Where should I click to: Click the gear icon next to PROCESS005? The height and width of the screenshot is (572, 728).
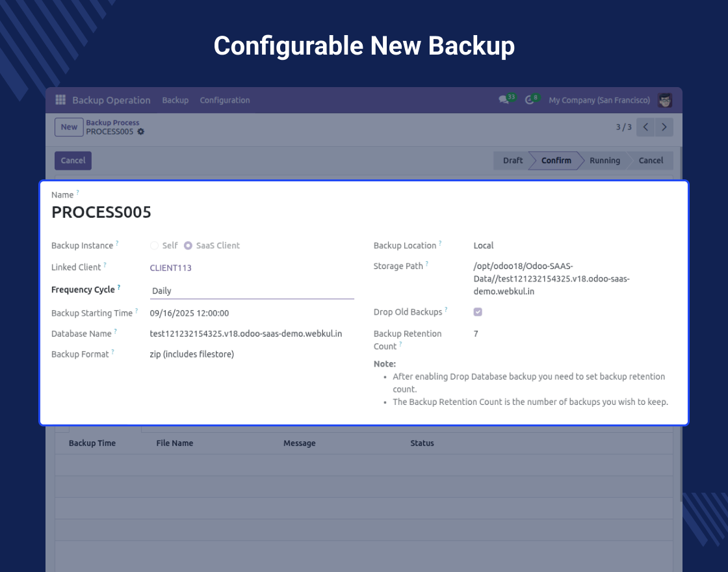[x=140, y=131]
